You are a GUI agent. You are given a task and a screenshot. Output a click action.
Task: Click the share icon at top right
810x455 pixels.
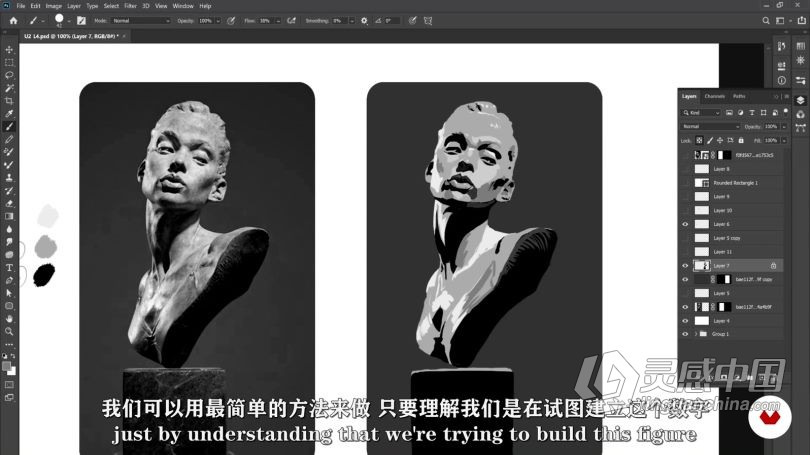point(801,21)
